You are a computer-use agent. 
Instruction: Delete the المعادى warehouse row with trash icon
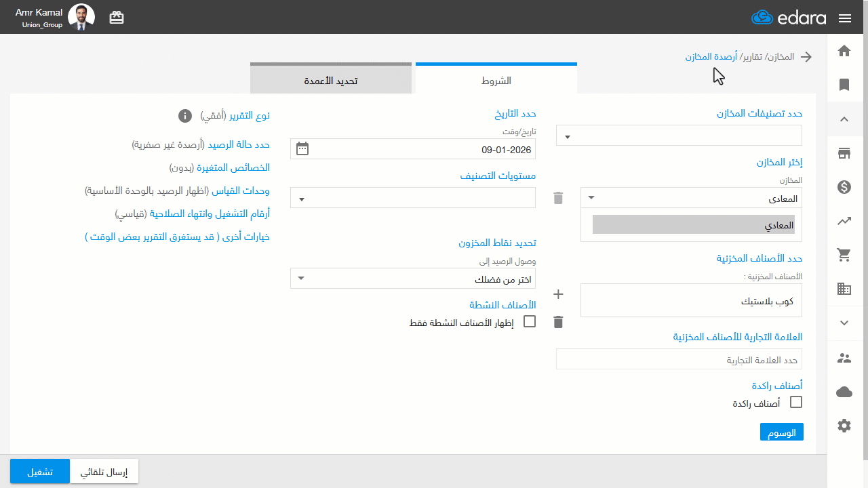pyautogui.click(x=558, y=198)
